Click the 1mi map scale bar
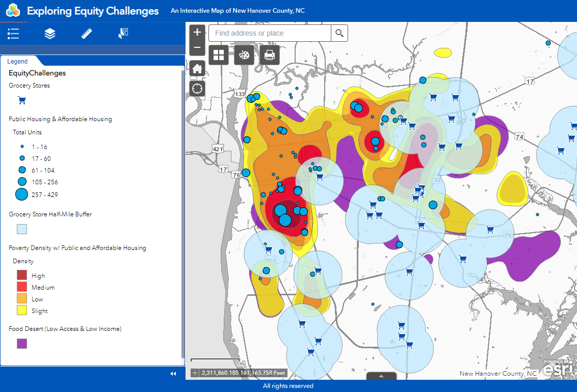The height and width of the screenshot is (392, 577). (x=215, y=361)
